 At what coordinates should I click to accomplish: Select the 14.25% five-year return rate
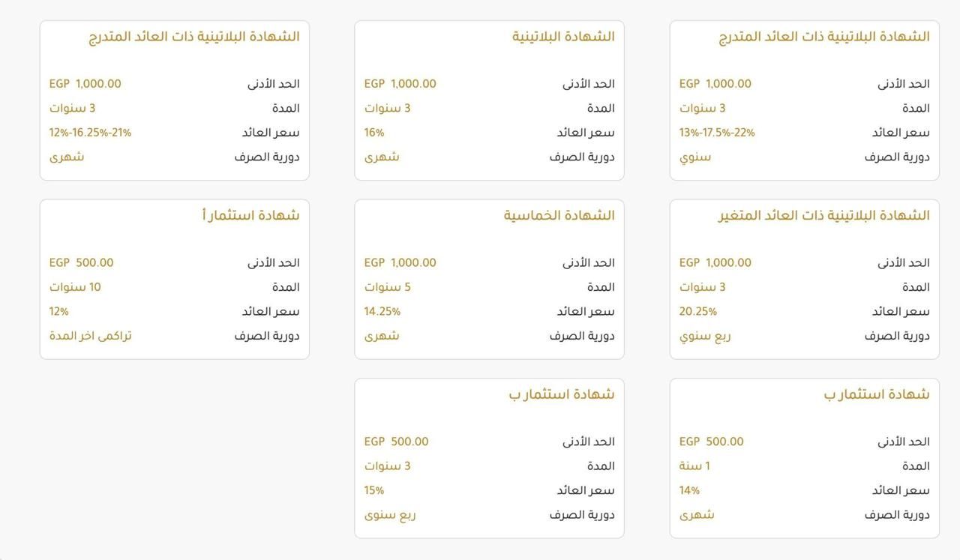click(x=382, y=311)
